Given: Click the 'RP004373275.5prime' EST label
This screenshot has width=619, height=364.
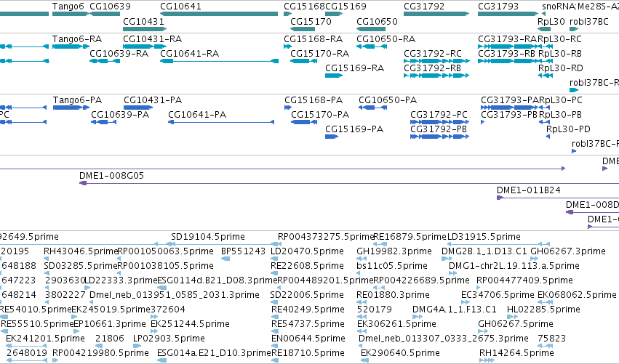Looking at the screenshot, I should pos(326,237).
